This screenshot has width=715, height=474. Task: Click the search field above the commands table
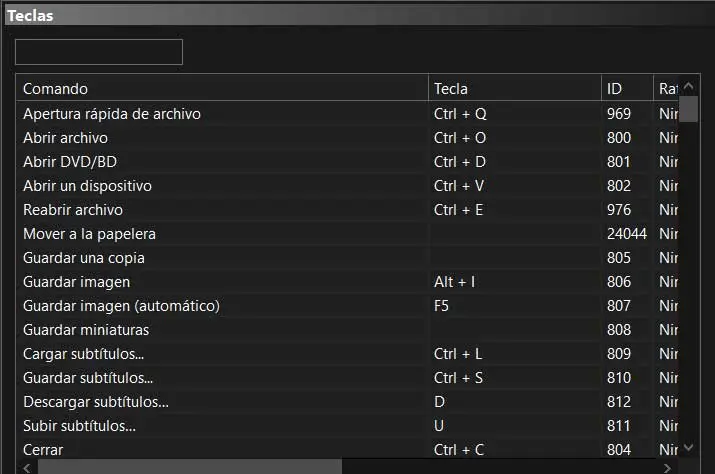pos(99,52)
